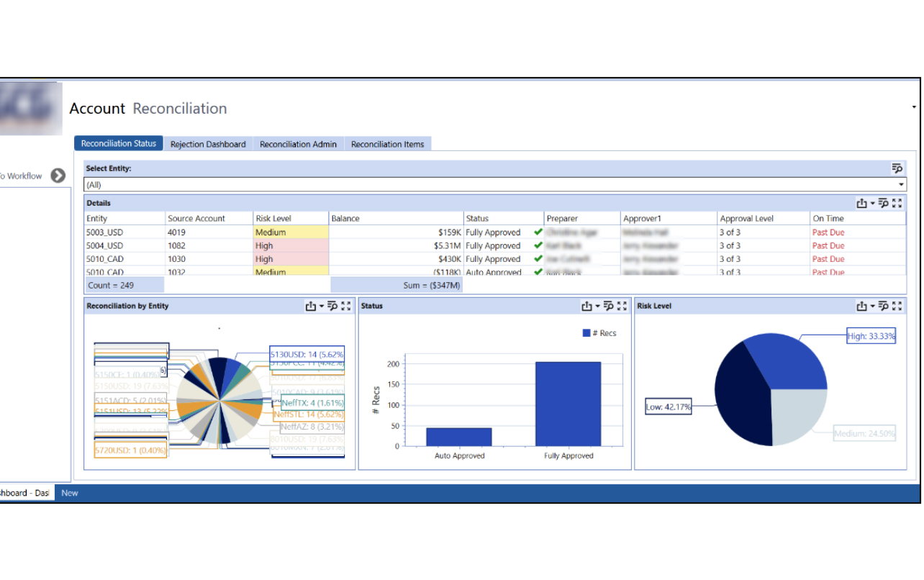Maximize the Details panel to full screen
924x580 pixels.
click(x=897, y=204)
